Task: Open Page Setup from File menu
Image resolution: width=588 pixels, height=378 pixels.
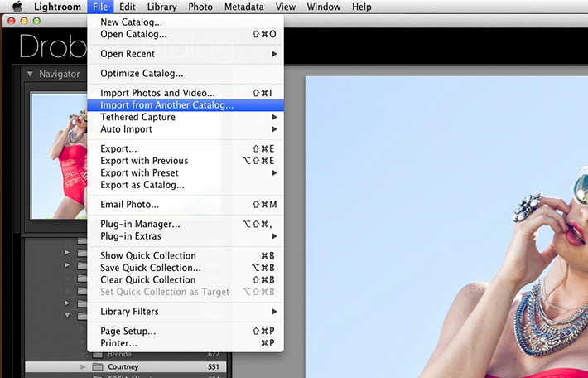Action: click(186, 331)
